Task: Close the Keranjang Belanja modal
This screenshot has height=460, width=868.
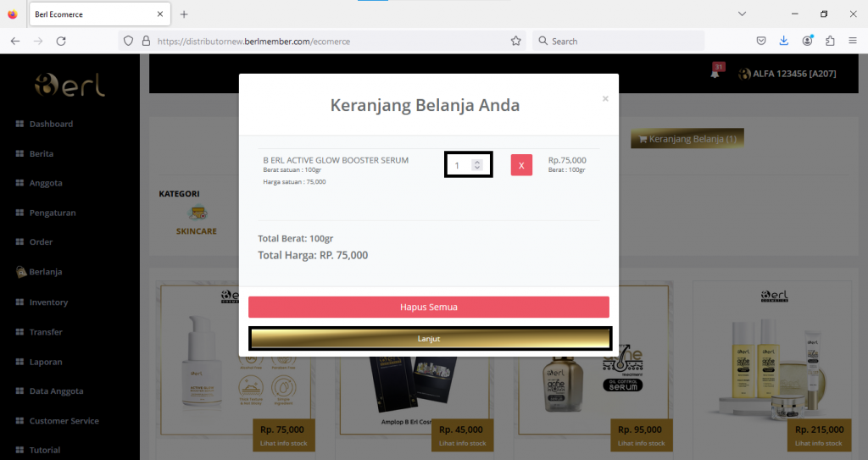Action: (605, 98)
